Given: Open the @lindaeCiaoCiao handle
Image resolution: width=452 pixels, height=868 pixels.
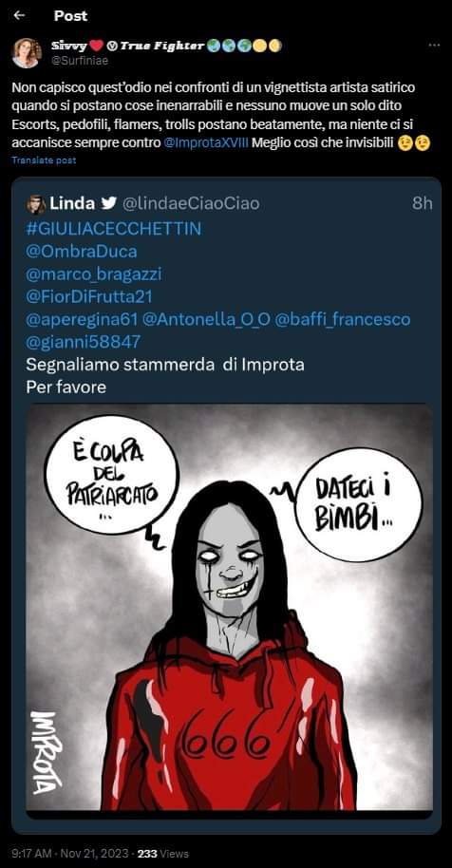Looking at the screenshot, I should tap(190, 204).
